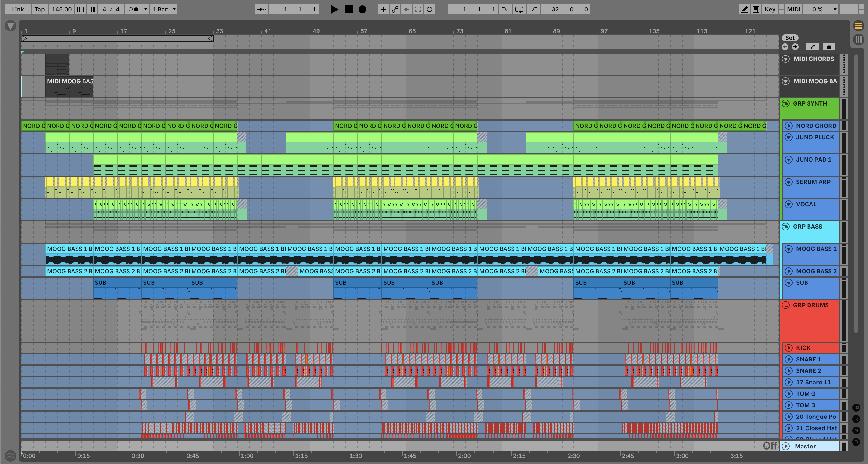Toggle the arrangement Loop switch
Image resolution: width=868 pixels, height=464 pixels.
click(x=519, y=9)
